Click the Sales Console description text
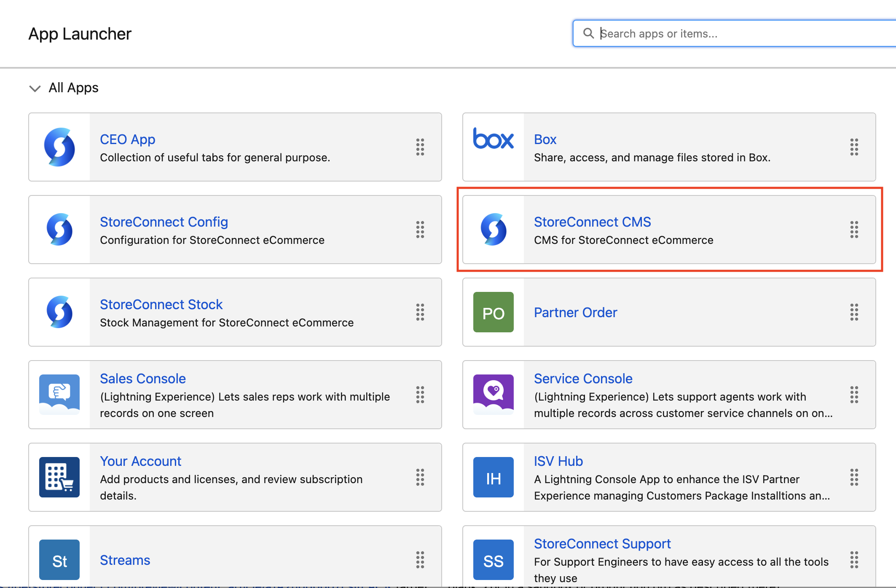 coord(245,405)
